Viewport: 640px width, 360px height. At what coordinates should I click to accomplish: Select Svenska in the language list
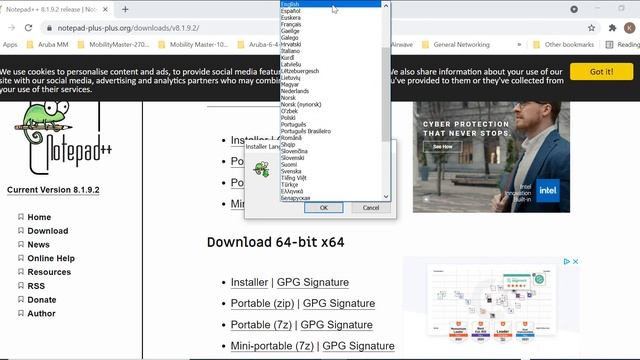(x=331, y=171)
